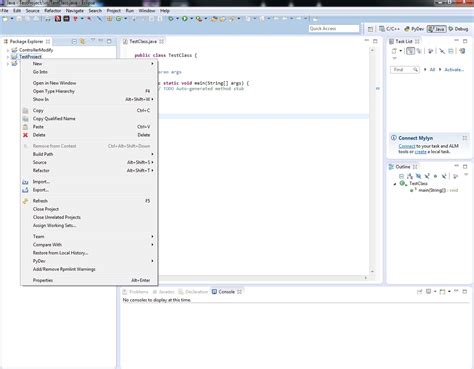Screen dimensions: 474x369
Task: Switch to the Debug perspective
Action: click(x=458, y=29)
